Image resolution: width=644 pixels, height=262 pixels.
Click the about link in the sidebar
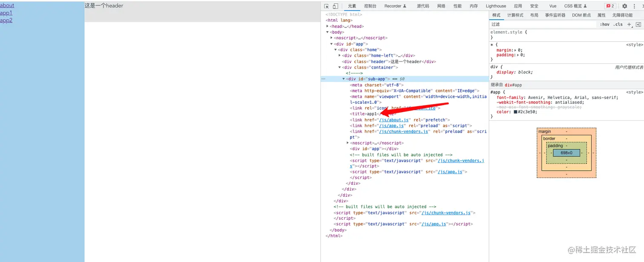(7, 5)
